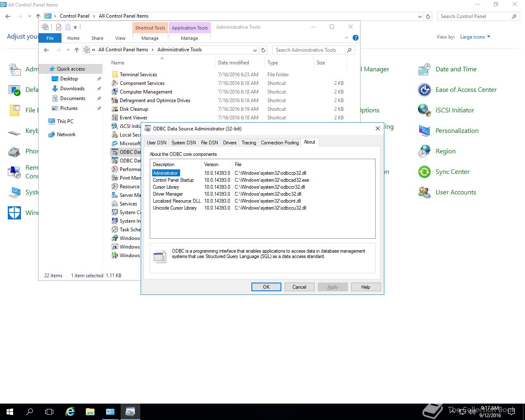Switch to the Tracing tab
The height and width of the screenshot is (420, 525).
pos(249,143)
